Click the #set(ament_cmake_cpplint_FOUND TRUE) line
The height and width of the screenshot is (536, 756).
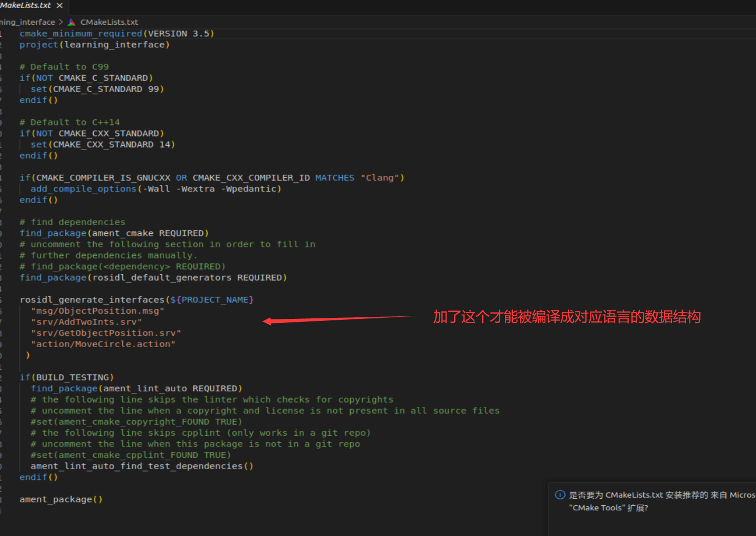(131, 455)
